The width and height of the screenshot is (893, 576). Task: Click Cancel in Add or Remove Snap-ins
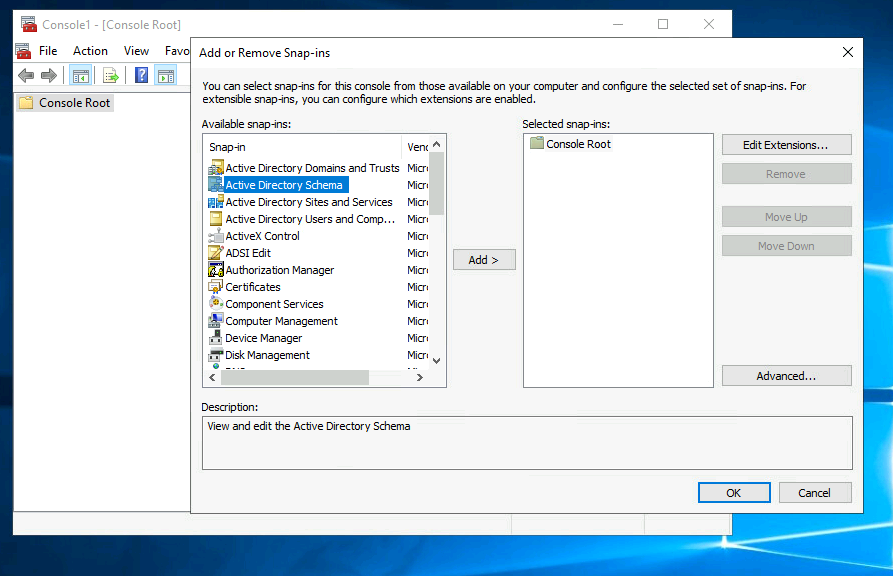[x=815, y=493]
